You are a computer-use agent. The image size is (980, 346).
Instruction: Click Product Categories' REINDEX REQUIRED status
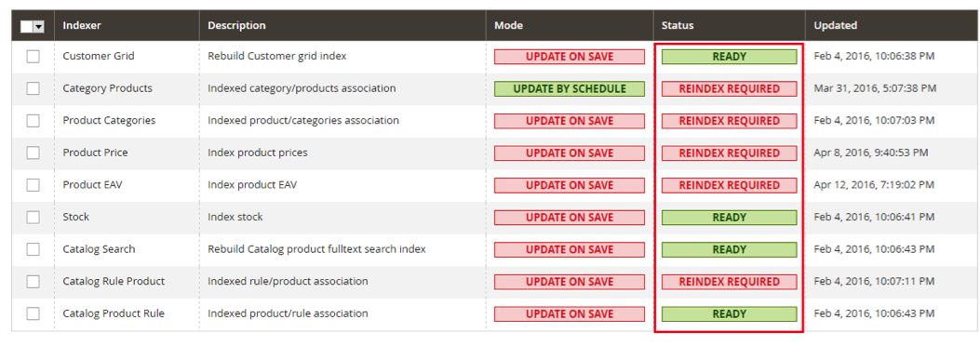tap(730, 121)
